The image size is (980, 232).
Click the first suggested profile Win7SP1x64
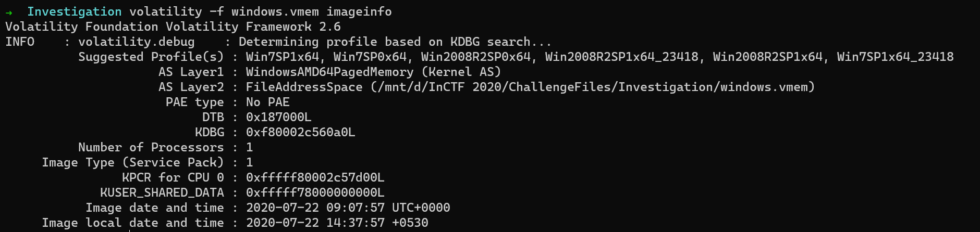coord(282,57)
